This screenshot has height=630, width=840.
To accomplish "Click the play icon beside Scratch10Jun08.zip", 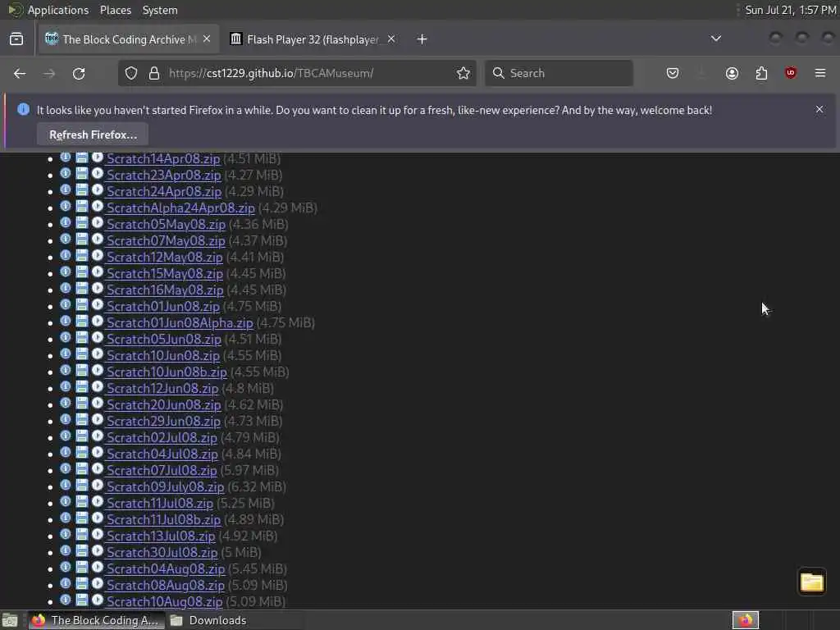I will pyautogui.click(x=98, y=354).
